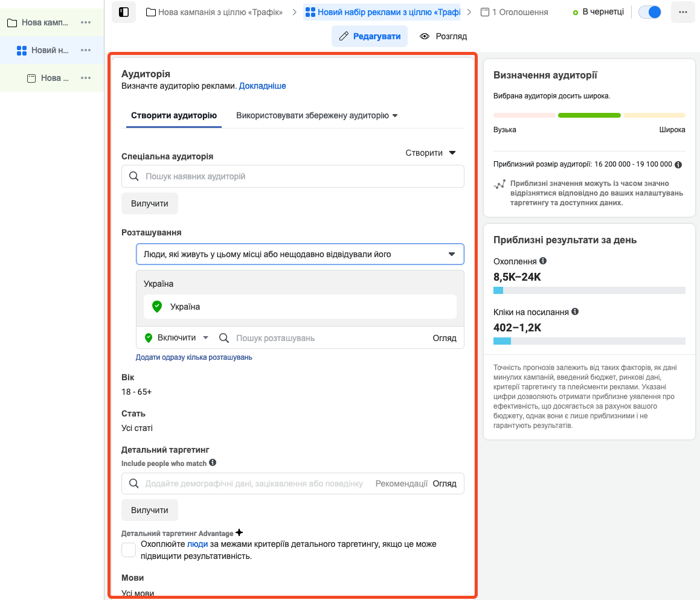Open the Включити location dropdown
The height and width of the screenshot is (600, 700).
(176, 338)
